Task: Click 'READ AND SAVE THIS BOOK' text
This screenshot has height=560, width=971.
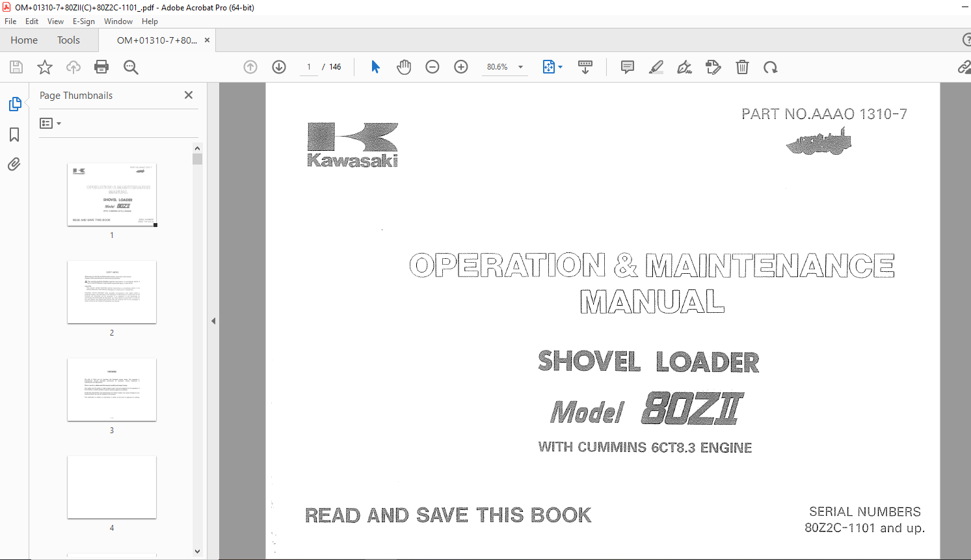Action: (x=448, y=515)
